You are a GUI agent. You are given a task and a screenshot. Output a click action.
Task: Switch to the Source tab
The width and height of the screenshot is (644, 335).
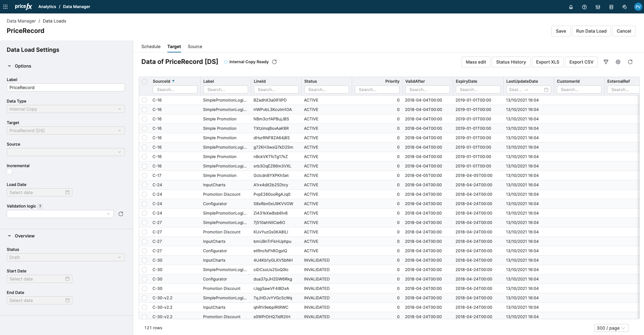(195, 47)
